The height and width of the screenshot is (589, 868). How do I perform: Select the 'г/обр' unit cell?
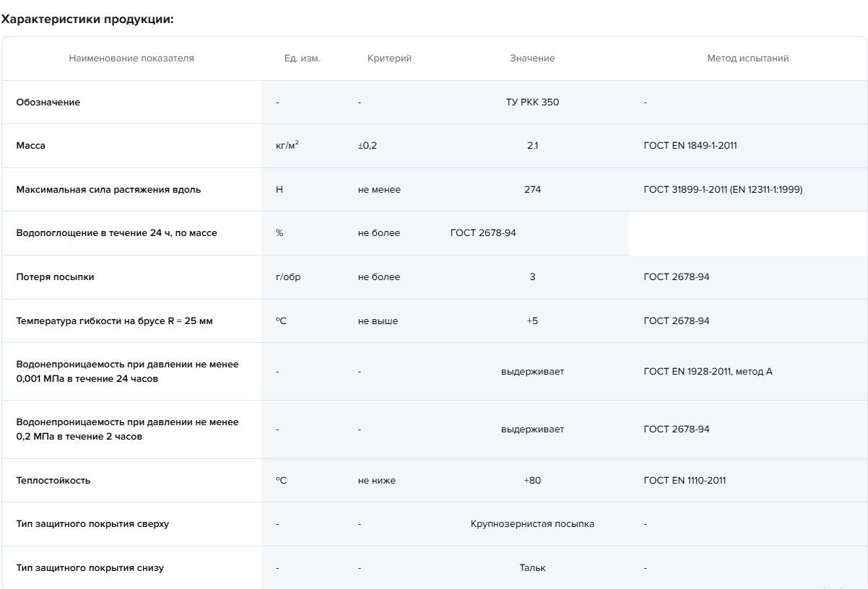(x=283, y=277)
